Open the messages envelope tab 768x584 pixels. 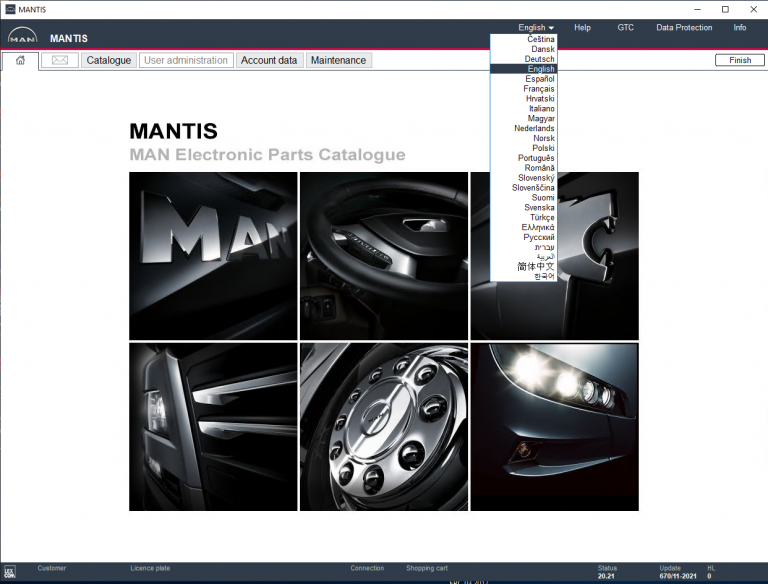(60, 60)
